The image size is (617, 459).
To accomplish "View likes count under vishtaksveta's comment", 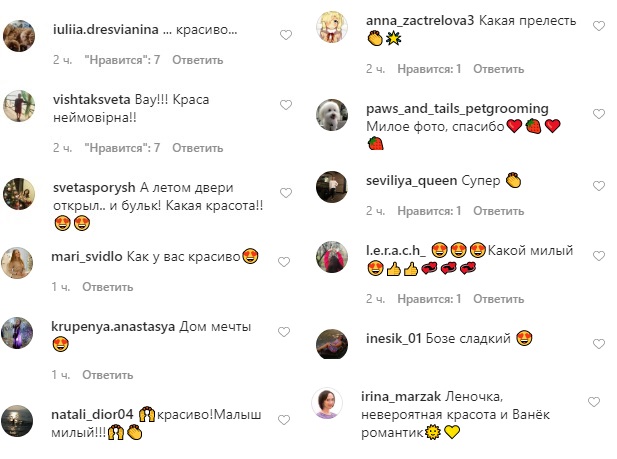I will coord(122,148).
